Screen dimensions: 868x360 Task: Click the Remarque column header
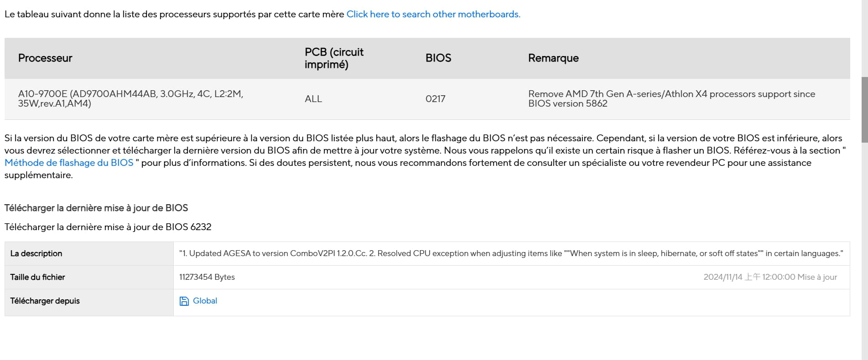(553, 58)
